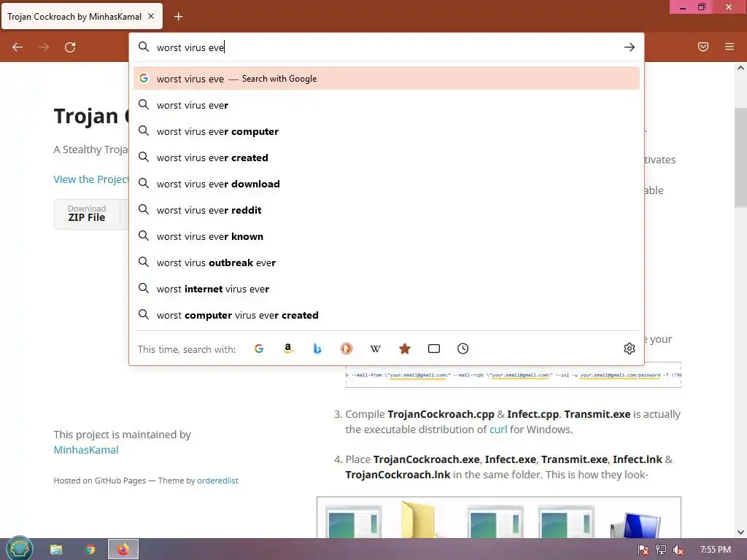Click the muted volume tray icon

tap(678, 550)
